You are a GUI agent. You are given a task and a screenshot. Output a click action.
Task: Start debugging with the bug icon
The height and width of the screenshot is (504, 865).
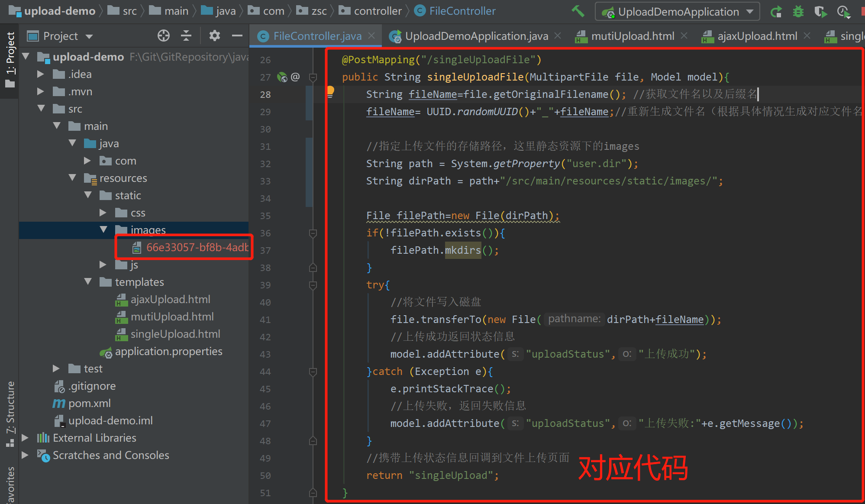(798, 12)
